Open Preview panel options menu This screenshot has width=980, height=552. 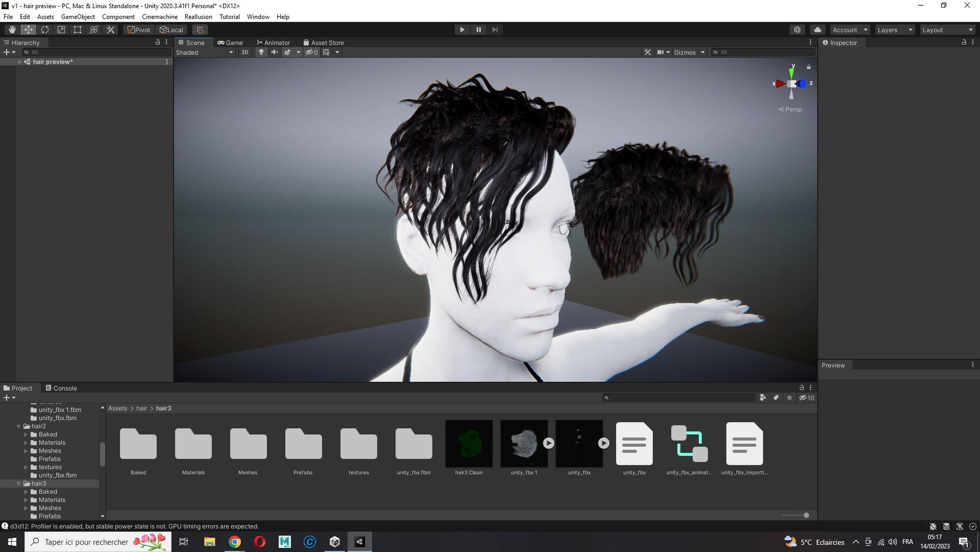coord(973,365)
